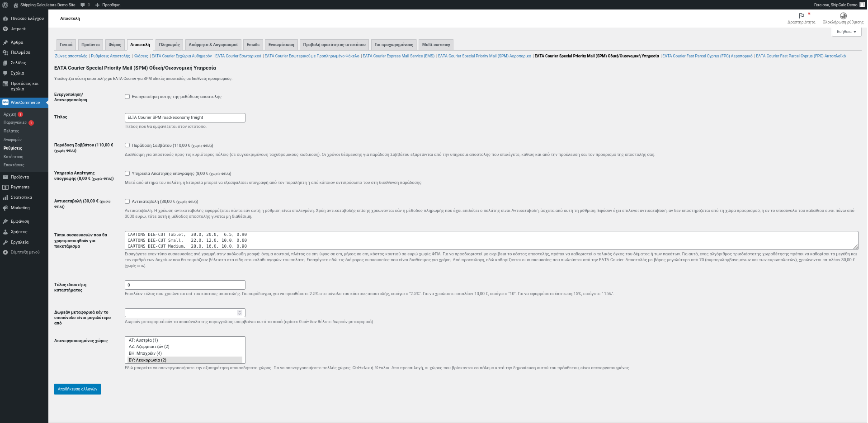
Task: Open Παραγγελίες submenu item
Action: pyautogui.click(x=15, y=123)
